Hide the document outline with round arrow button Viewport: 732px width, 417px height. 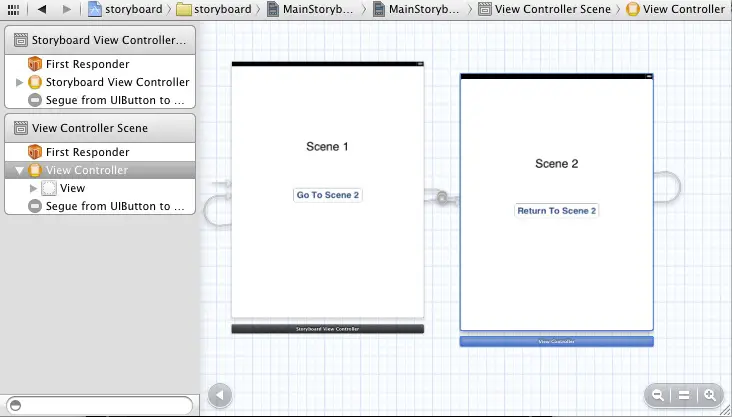pyautogui.click(x=219, y=394)
